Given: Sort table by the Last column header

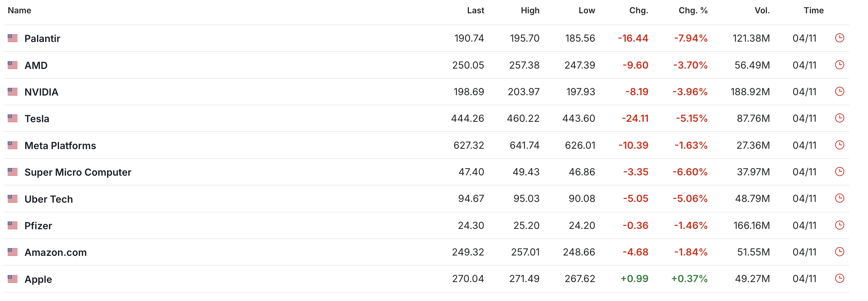Looking at the screenshot, I should pyautogui.click(x=475, y=10).
